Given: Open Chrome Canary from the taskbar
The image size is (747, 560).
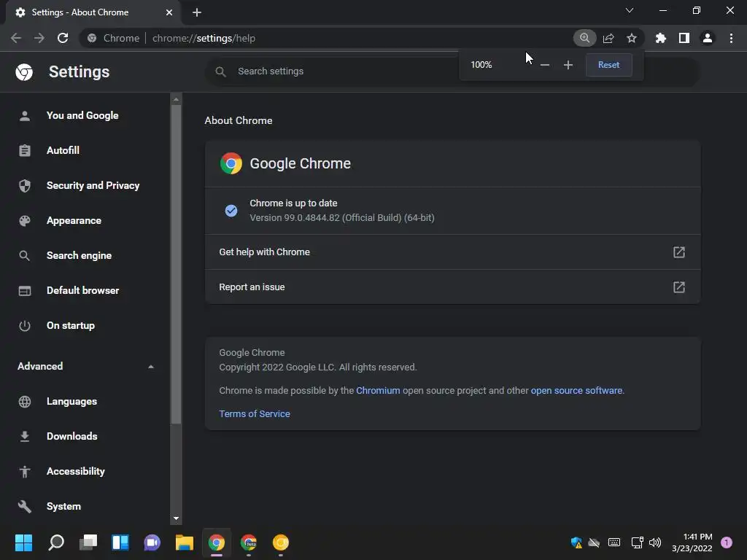Looking at the screenshot, I should tap(281, 542).
